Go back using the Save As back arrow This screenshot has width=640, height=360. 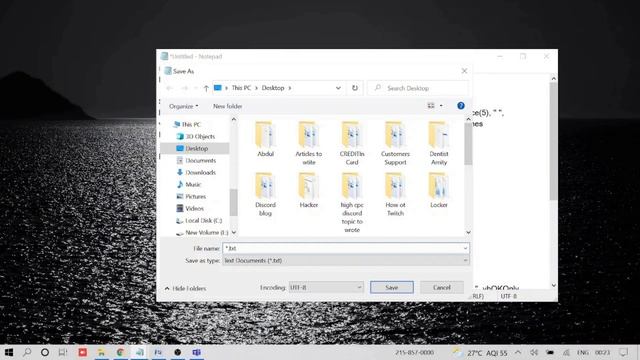(169, 88)
